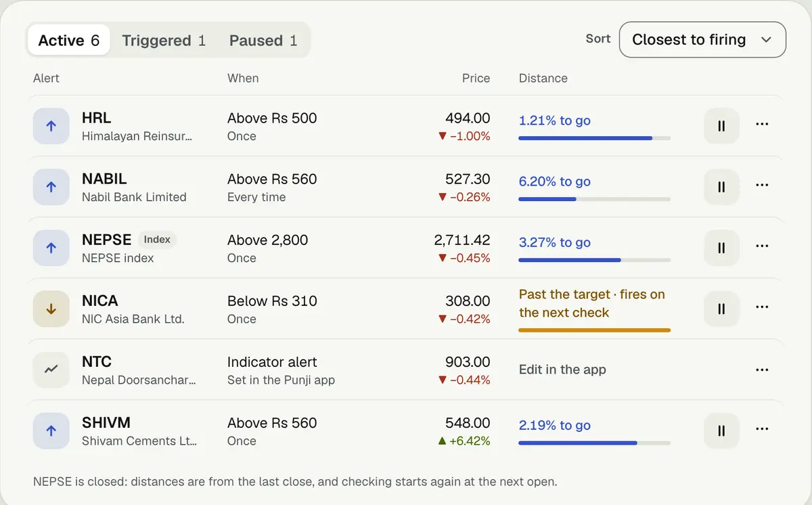This screenshot has height=505, width=812.
Task: Open more options for NICA alert
Action: (762, 307)
